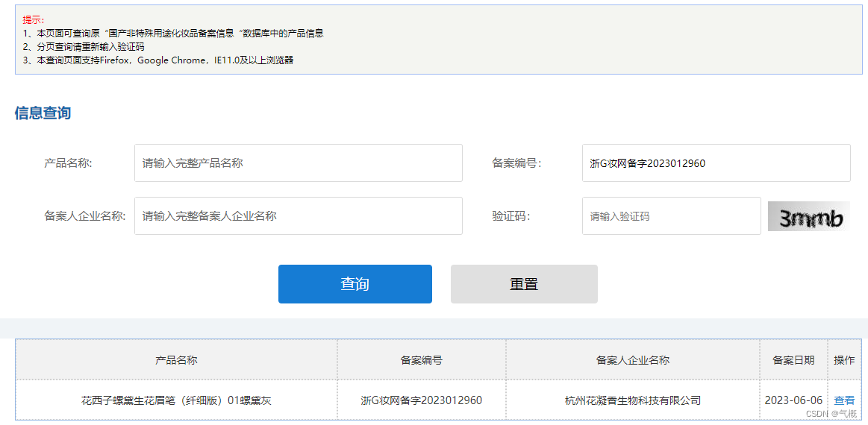Image resolution: width=868 pixels, height=425 pixels.
Task: Click the red 提示 label
Action: (x=34, y=20)
